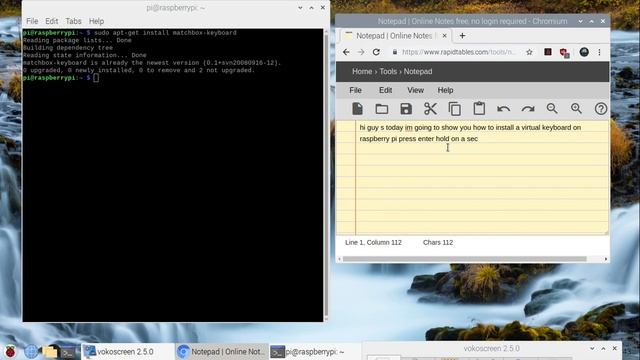Open file using the folder icon in Notepad
Image resolution: width=640 pixels, height=360 pixels.
click(x=382, y=109)
